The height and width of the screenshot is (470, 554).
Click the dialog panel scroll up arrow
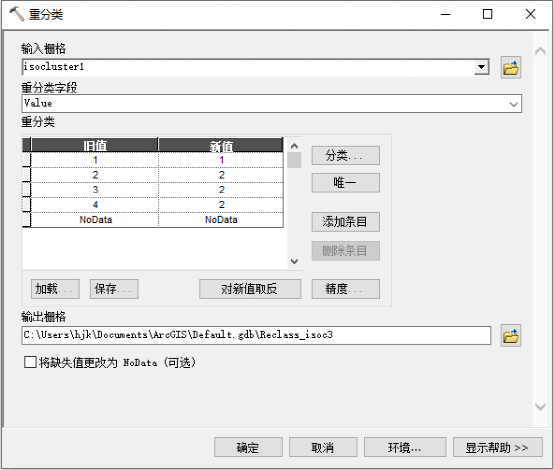pyautogui.click(x=540, y=51)
